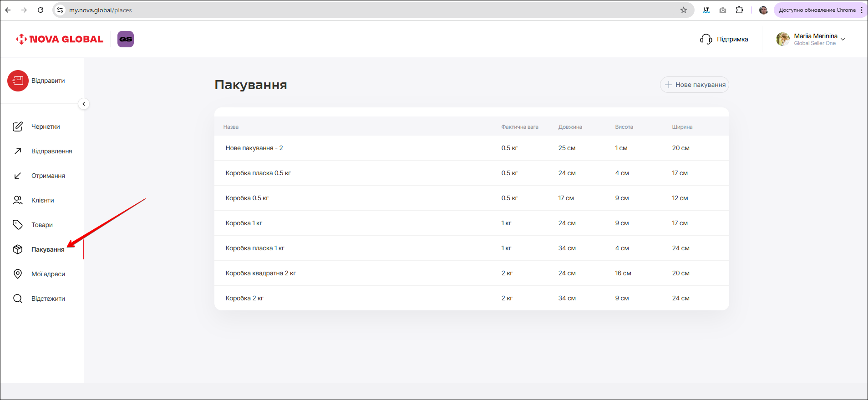Open Чернетки drafts pencil icon

click(18, 127)
